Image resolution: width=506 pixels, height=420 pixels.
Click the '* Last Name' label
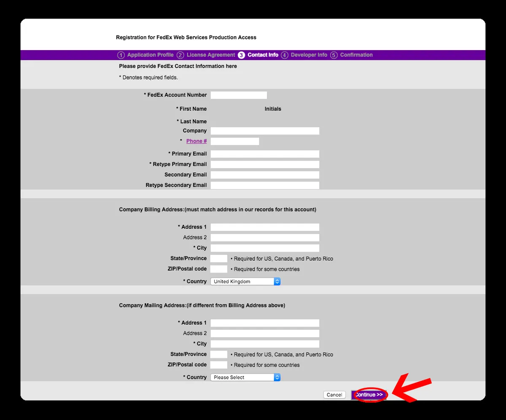point(192,121)
